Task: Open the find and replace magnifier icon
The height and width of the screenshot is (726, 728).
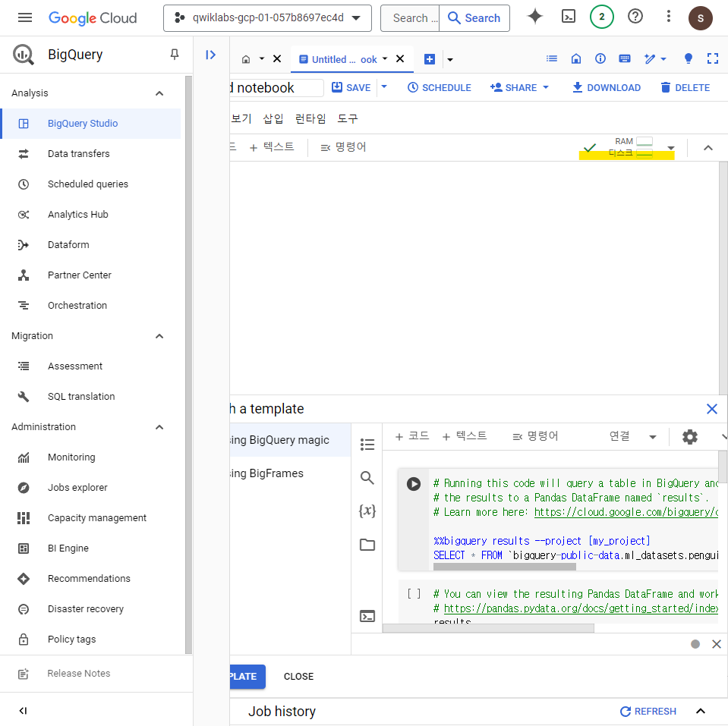Action: pos(367,478)
